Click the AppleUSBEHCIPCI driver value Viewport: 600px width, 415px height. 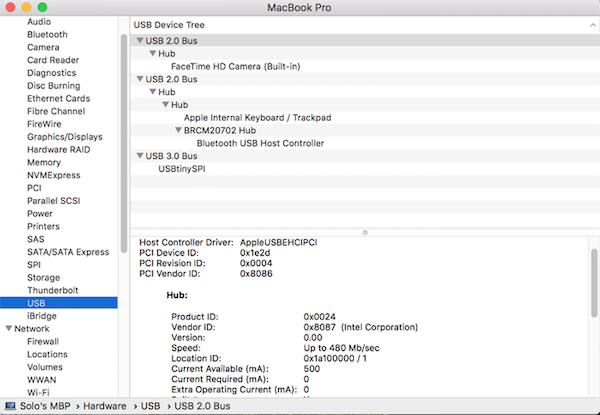(279, 242)
